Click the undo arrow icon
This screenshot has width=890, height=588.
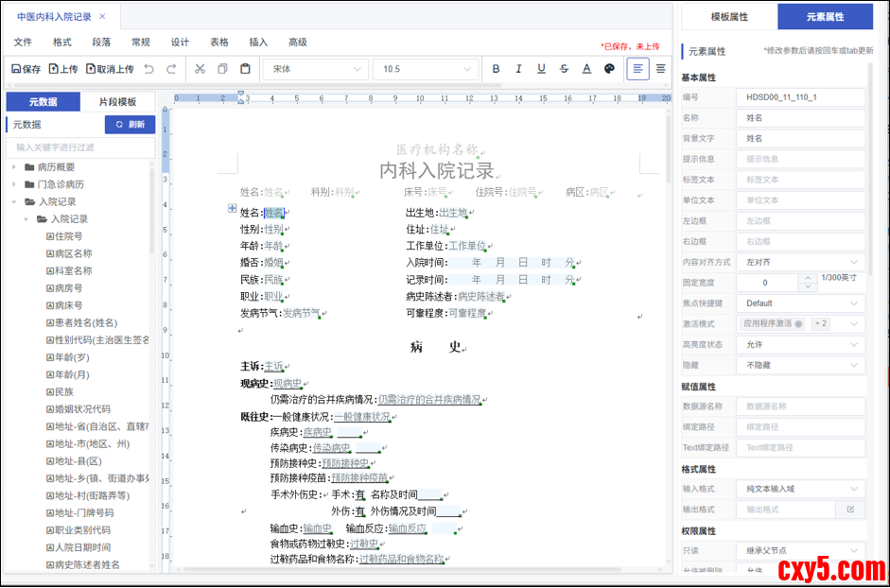pos(148,69)
